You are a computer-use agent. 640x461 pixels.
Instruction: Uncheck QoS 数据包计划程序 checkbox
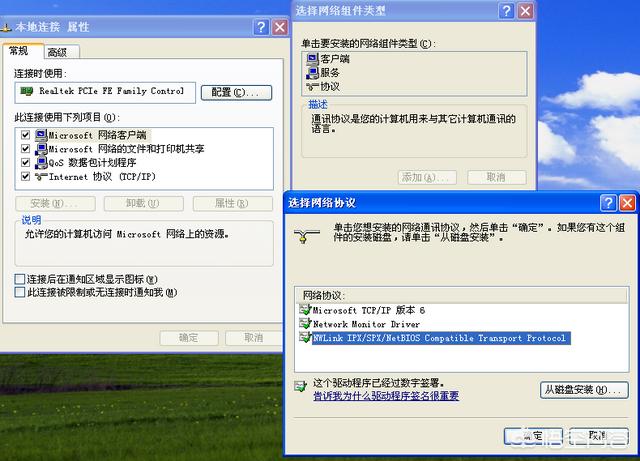point(25,163)
